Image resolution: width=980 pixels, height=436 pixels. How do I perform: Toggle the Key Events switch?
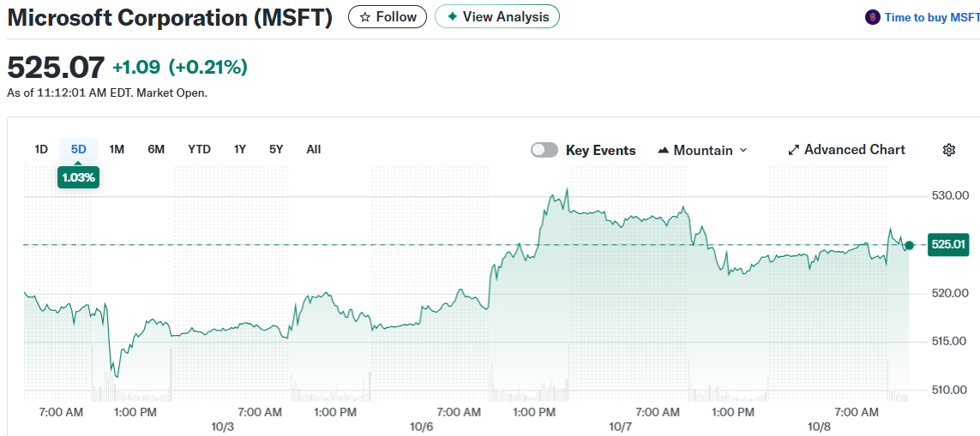544,150
